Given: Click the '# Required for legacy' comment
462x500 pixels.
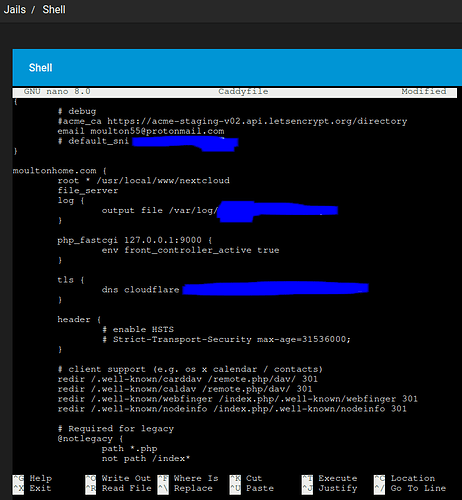Looking at the screenshot, I should [116, 429].
